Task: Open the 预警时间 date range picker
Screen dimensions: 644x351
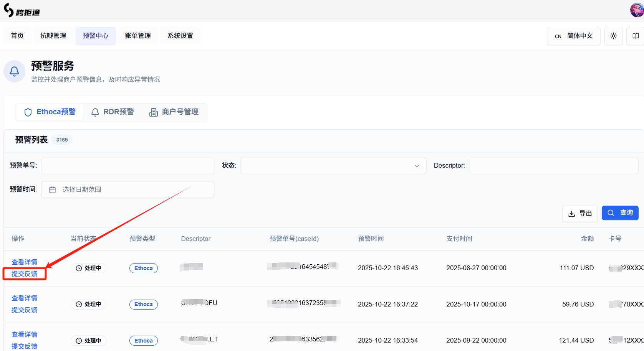Action: 127,190
